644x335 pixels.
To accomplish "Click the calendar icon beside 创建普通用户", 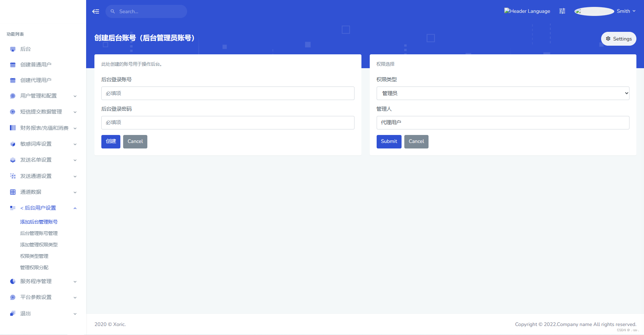I will 13,65.
